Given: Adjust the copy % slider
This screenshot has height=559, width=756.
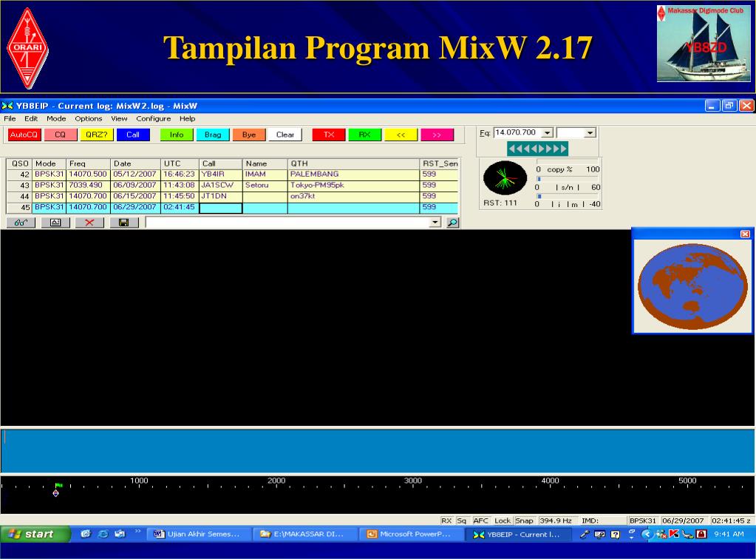Looking at the screenshot, I should pyautogui.click(x=568, y=162).
